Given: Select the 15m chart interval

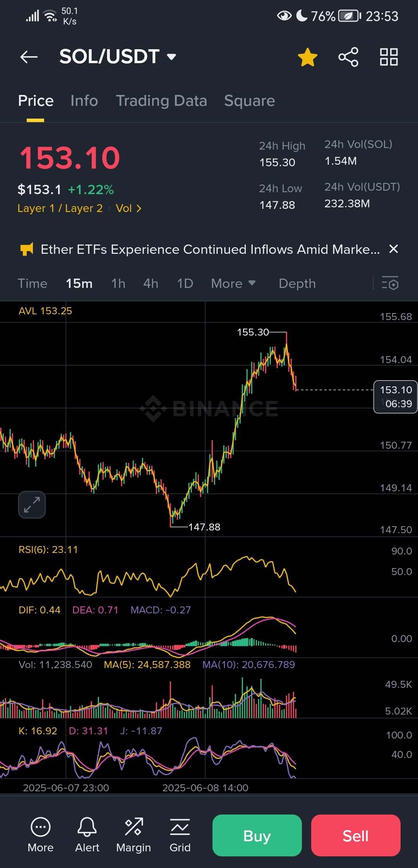Looking at the screenshot, I should click(79, 284).
